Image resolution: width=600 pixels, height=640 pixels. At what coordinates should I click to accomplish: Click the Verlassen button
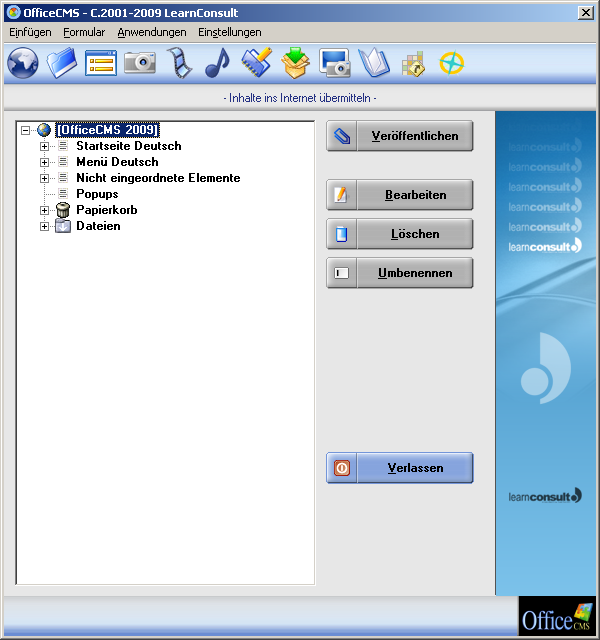coord(400,468)
